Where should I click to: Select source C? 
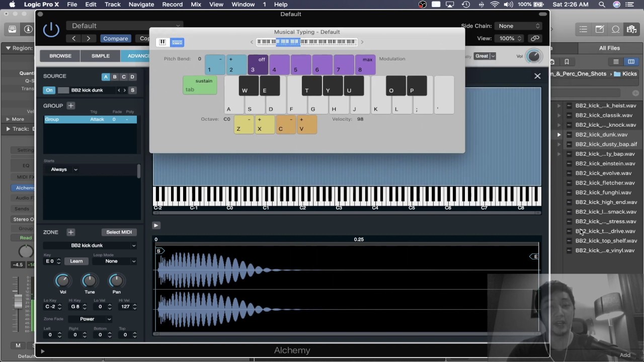point(124,77)
